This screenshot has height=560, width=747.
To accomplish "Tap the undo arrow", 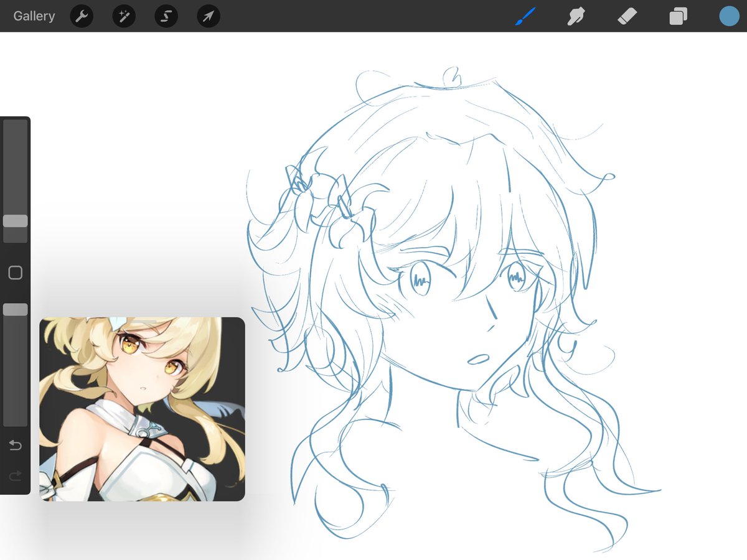I will [15, 445].
